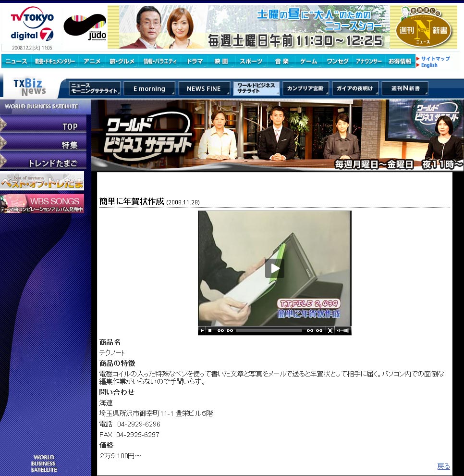The height and width of the screenshot is (476, 464).
Task: Open the お得情報 page
Action: pyautogui.click(x=400, y=62)
